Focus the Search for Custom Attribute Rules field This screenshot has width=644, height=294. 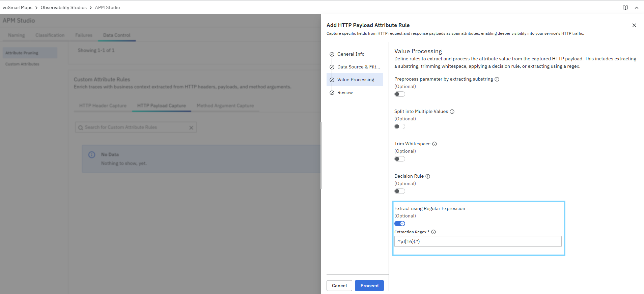[x=136, y=127]
